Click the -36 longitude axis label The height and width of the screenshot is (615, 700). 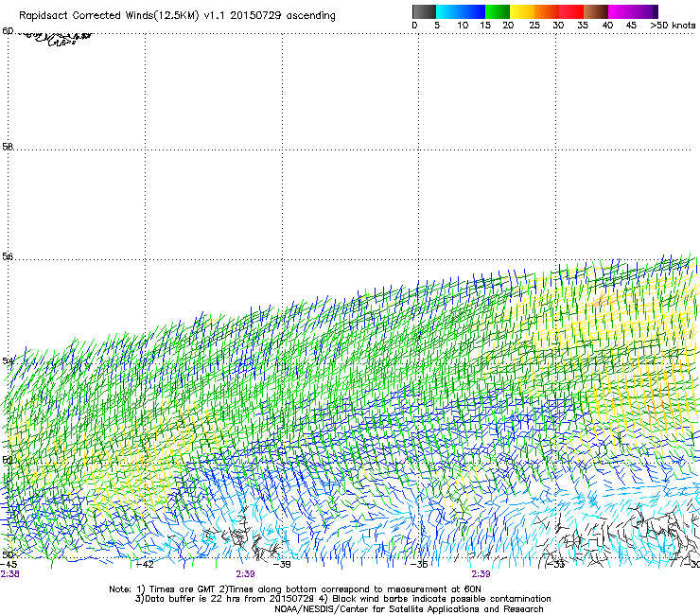coord(418,565)
